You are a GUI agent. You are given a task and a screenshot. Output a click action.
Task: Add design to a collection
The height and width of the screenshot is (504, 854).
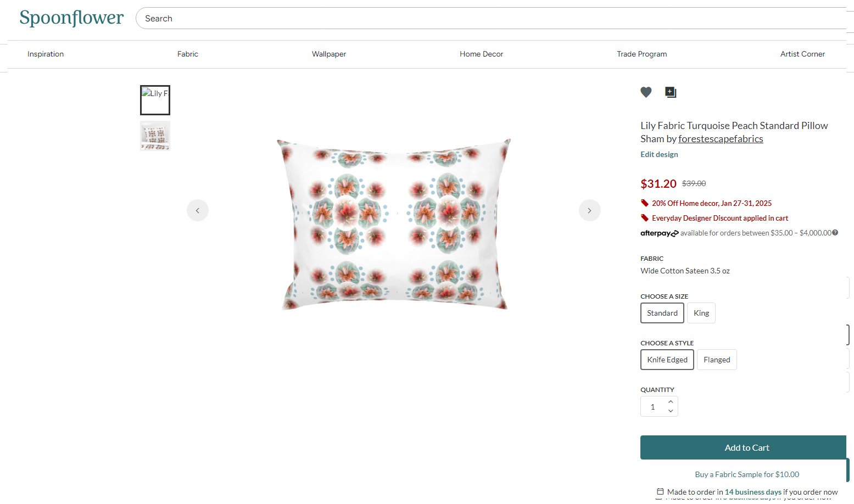pyautogui.click(x=670, y=92)
